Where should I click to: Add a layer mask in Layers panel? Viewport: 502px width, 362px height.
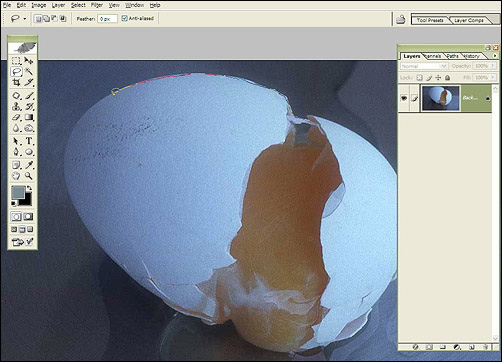coord(429,347)
